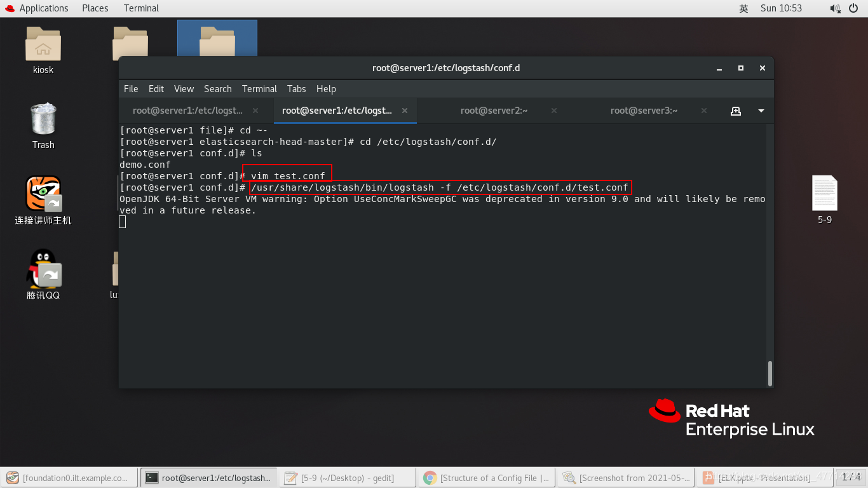Open the terminal View menu
The width and height of the screenshot is (868, 488).
click(184, 89)
